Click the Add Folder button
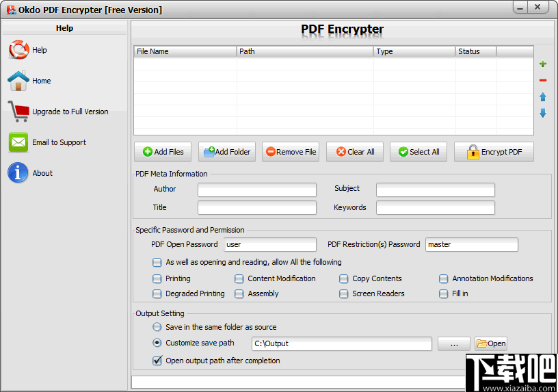The image size is (558, 392). tap(227, 152)
